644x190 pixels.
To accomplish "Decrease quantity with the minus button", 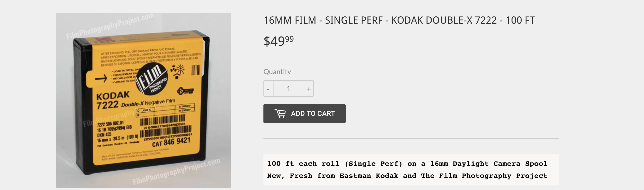I will [x=268, y=89].
